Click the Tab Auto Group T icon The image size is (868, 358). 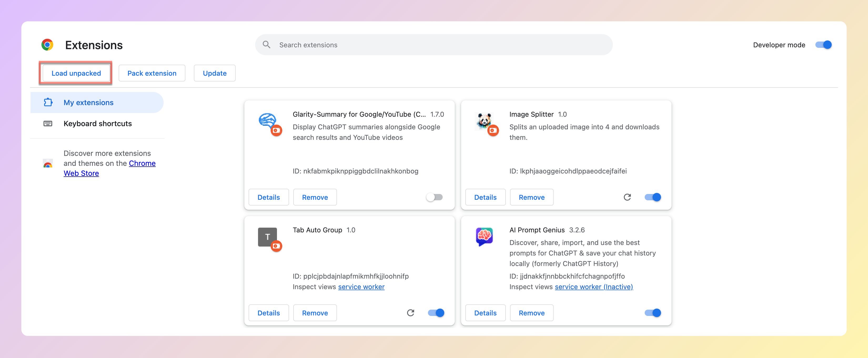pyautogui.click(x=267, y=237)
